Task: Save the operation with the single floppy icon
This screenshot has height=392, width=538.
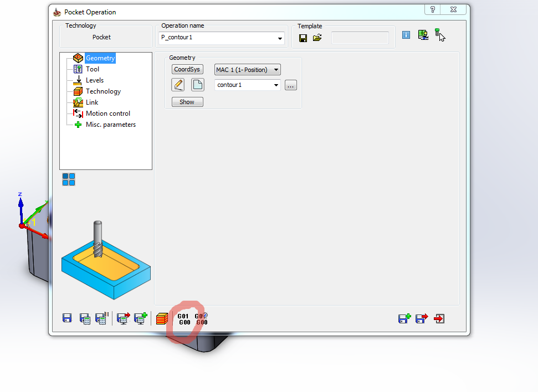Action: point(67,318)
